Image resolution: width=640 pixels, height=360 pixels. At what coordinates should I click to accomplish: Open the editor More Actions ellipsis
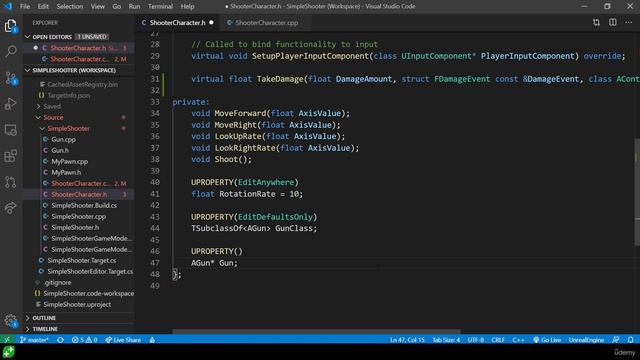coord(628,22)
